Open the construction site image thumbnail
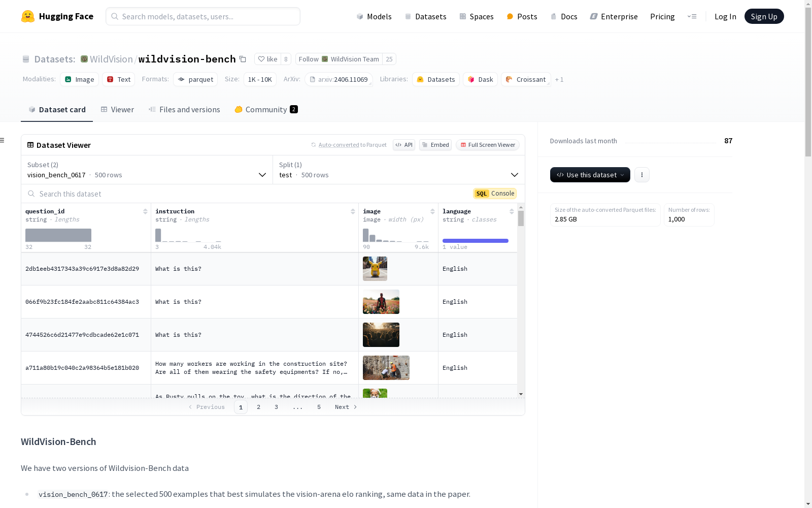The height and width of the screenshot is (508, 812). [x=386, y=368]
